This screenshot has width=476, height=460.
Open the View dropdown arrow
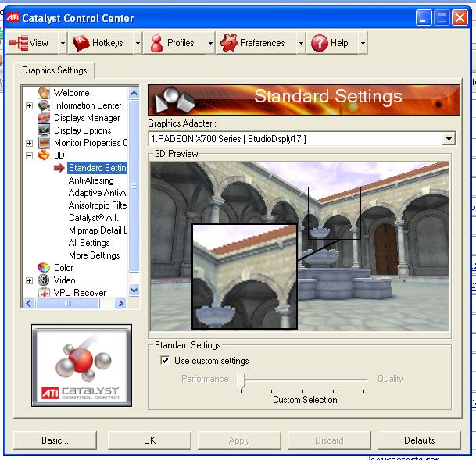tap(63, 43)
